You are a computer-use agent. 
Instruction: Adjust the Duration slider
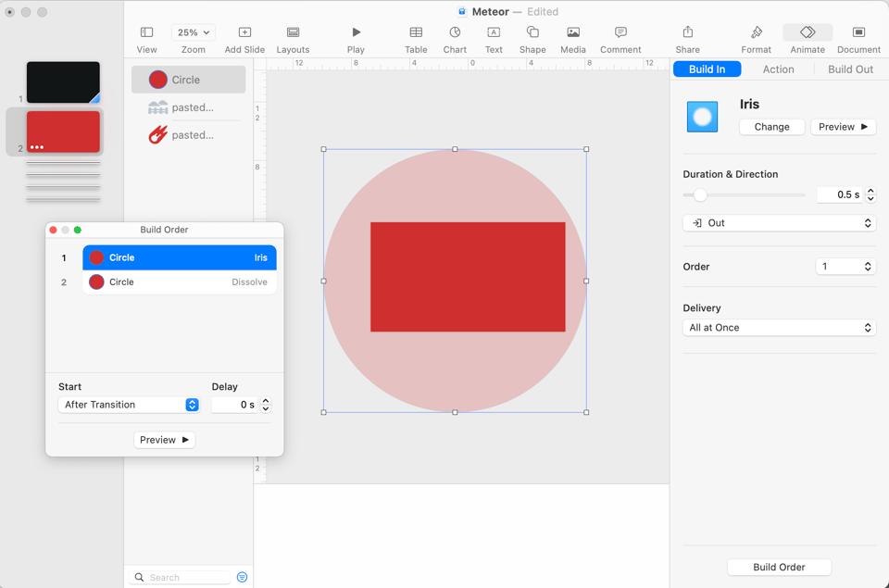point(700,194)
